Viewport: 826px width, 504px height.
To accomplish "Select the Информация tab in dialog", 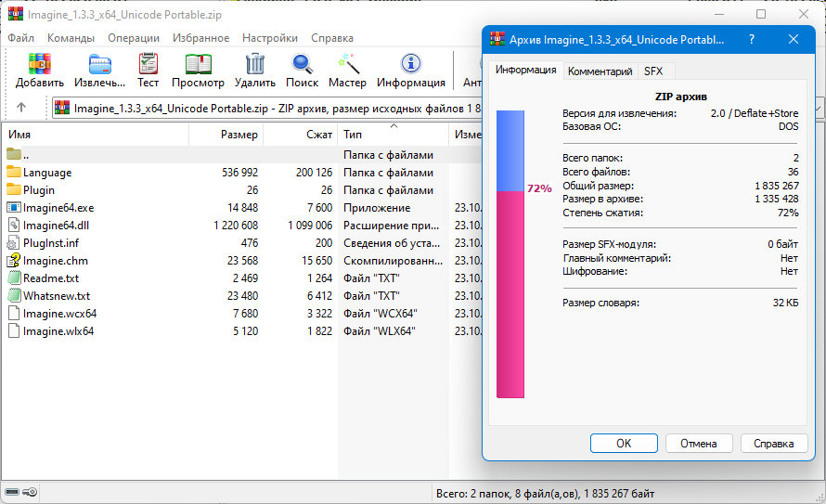I will click(x=525, y=70).
